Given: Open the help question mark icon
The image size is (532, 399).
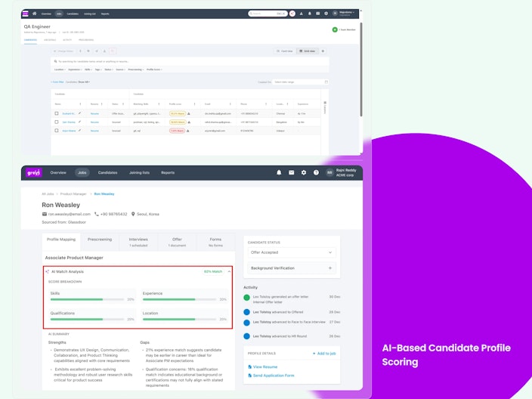Looking at the screenshot, I should 316,173.
